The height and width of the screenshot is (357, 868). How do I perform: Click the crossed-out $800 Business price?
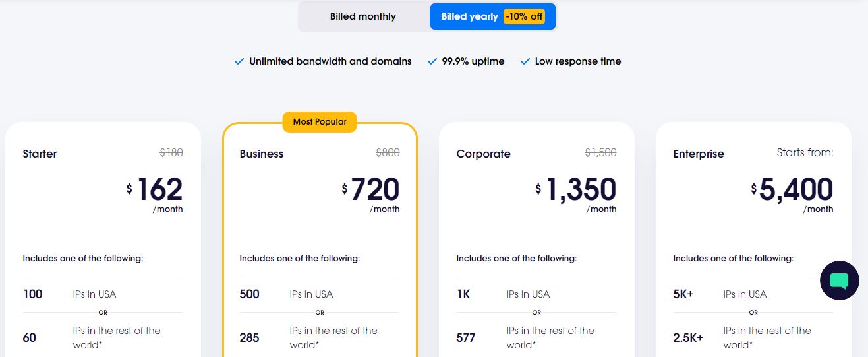pyautogui.click(x=388, y=152)
